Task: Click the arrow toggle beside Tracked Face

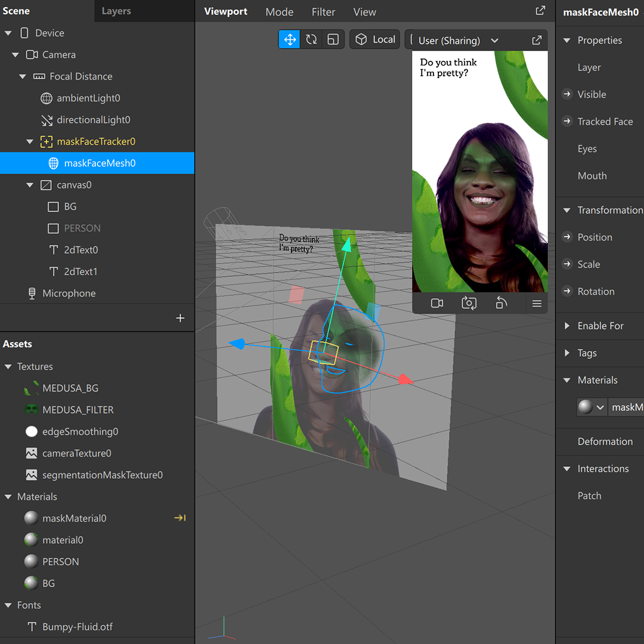Action: click(567, 121)
